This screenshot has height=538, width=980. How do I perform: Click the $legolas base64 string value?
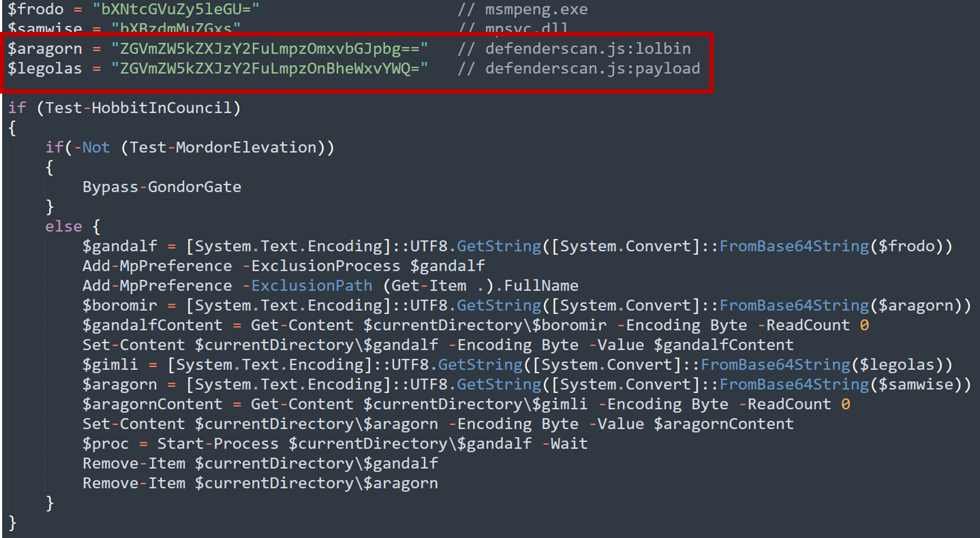tap(269, 69)
